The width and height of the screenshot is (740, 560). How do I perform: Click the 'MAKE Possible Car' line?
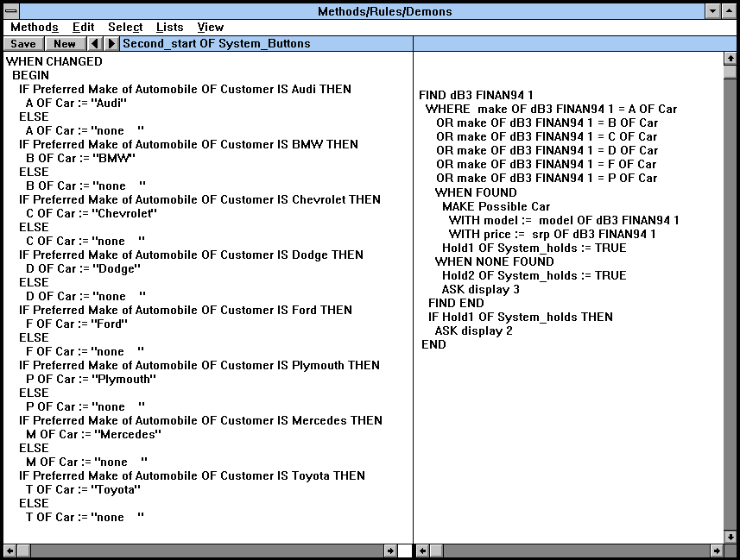496,206
